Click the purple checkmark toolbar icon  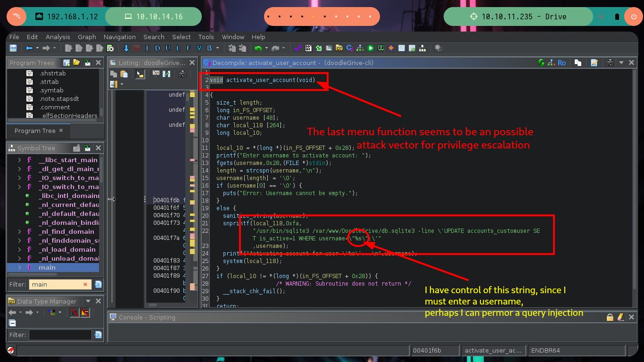click(298, 48)
